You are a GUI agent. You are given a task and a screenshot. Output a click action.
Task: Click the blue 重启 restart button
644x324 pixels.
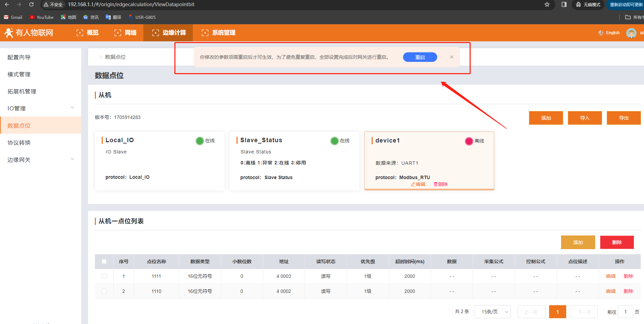(420, 57)
